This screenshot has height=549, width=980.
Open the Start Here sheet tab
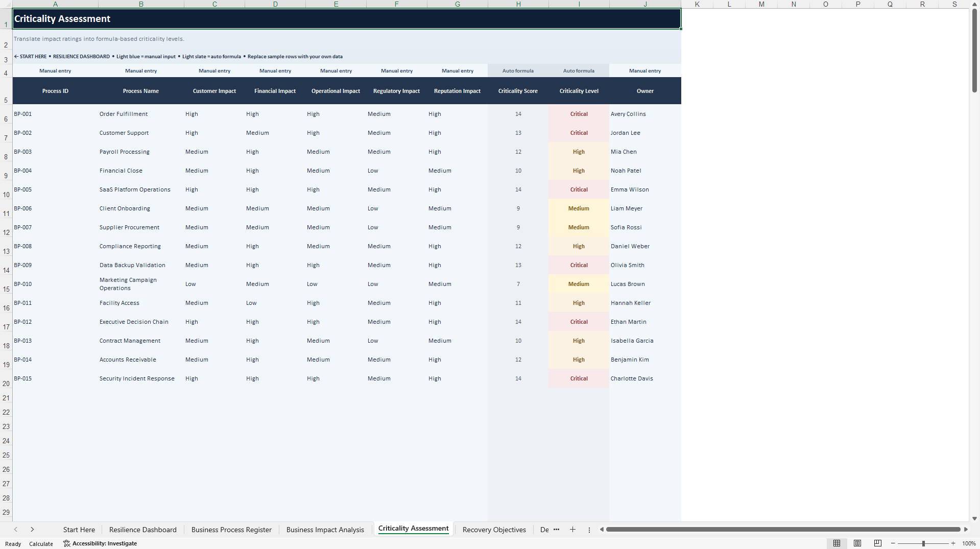[79, 530]
